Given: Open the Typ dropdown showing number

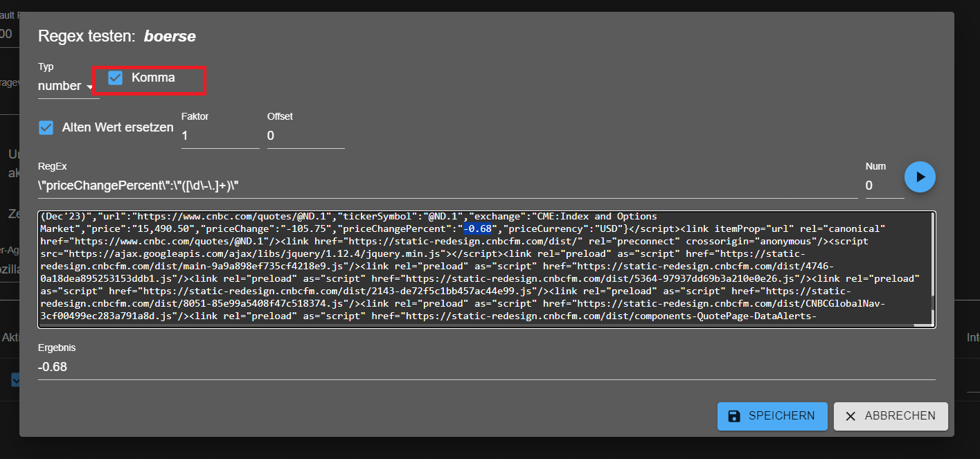Looking at the screenshot, I should pyautogui.click(x=68, y=87).
